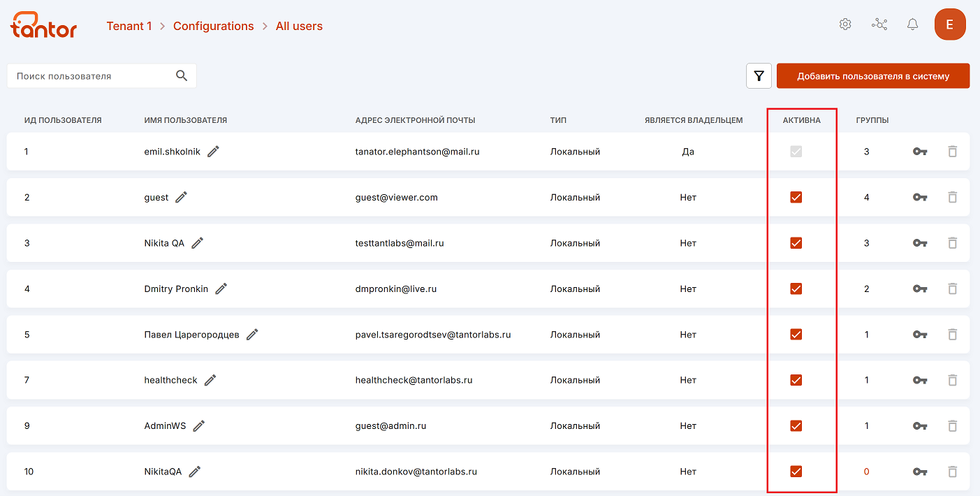Delete user NikitaQA with trash icon

pyautogui.click(x=952, y=472)
